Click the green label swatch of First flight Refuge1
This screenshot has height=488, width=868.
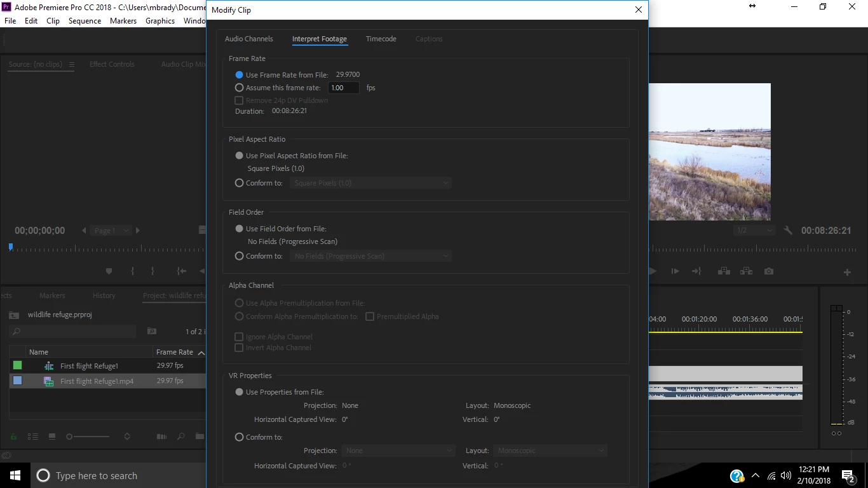[x=18, y=365]
